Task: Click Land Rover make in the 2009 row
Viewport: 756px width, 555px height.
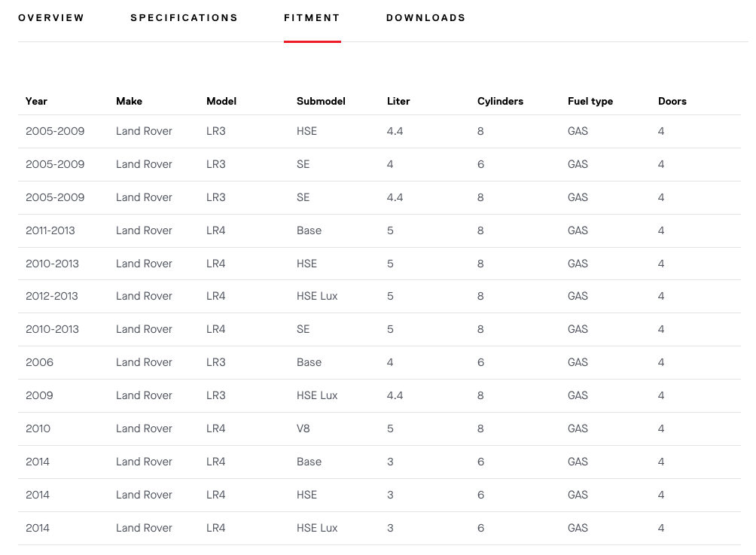Action: click(144, 395)
